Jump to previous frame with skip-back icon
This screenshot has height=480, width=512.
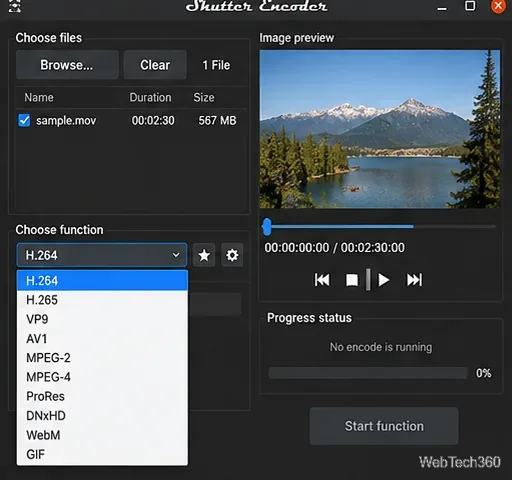[322, 280]
